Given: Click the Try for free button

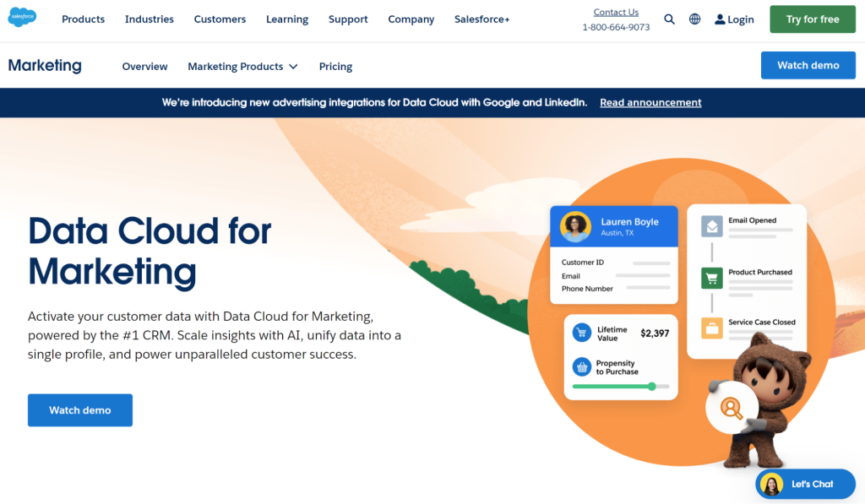Looking at the screenshot, I should [812, 19].
